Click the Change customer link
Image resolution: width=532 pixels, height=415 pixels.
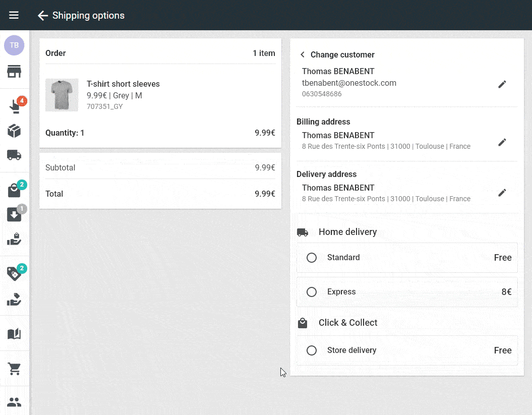(342, 54)
